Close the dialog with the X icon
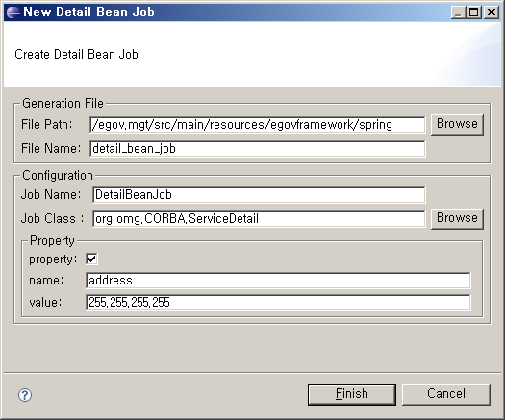 (x=491, y=12)
